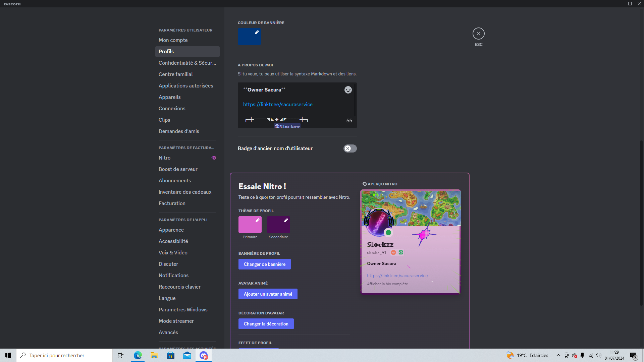Open Mode streamer settings

(187, 321)
